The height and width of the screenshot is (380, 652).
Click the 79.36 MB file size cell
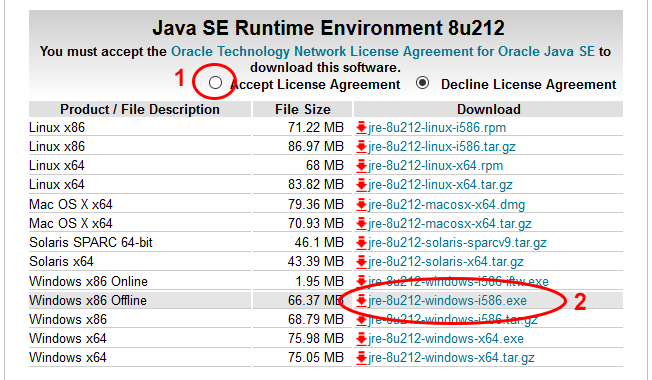tap(316, 205)
